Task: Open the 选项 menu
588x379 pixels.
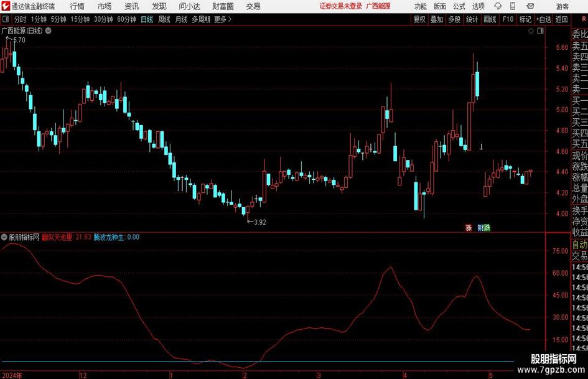Action: point(478,6)
